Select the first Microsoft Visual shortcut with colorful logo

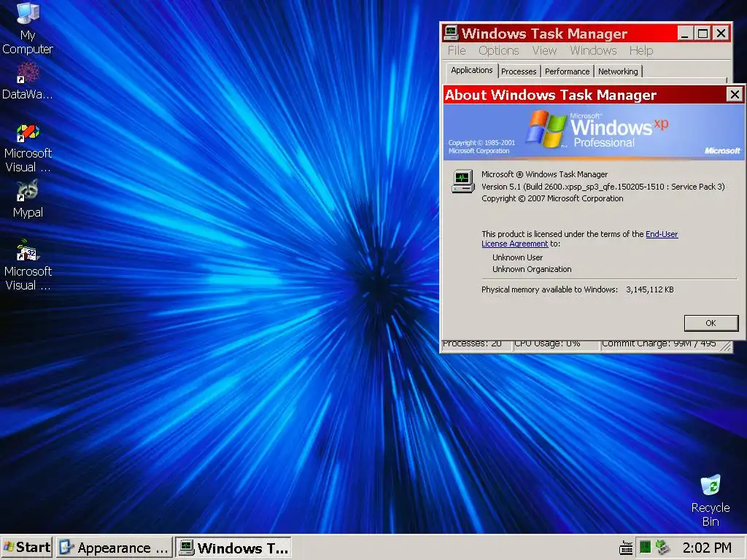[x=28, y=147]
